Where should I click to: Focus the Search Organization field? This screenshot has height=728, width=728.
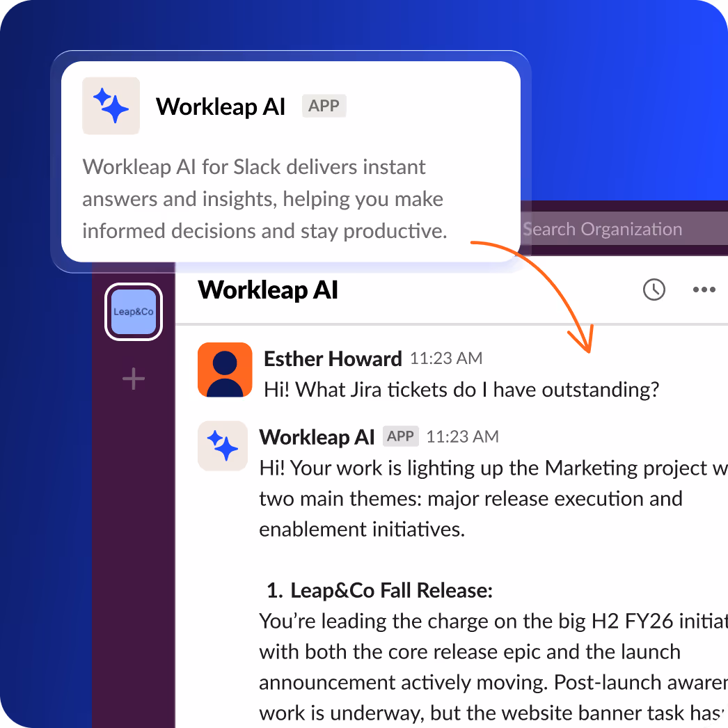624,229
